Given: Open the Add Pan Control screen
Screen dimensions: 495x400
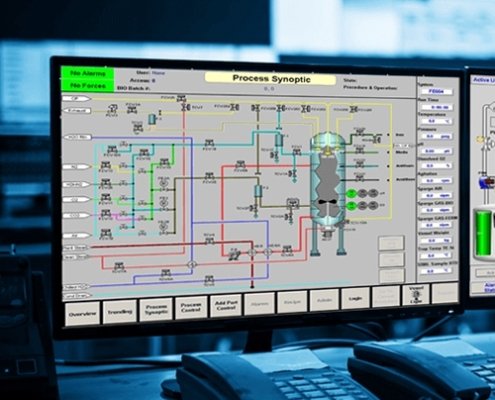Looking at the screenshot, I should (226, 305).
